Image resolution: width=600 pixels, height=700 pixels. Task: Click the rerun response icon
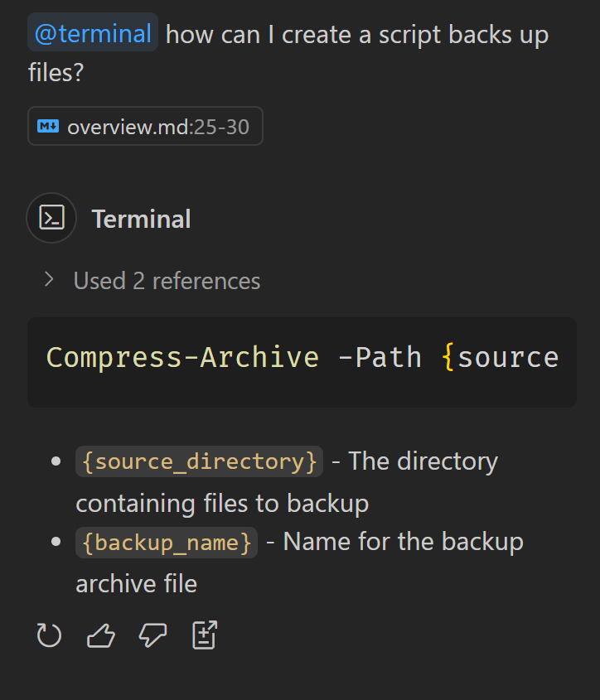click(49, 635)
